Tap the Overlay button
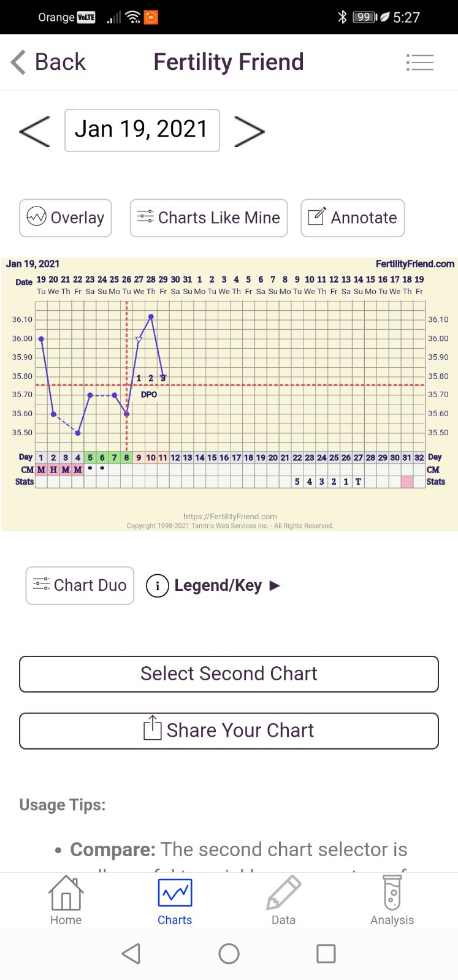The height and width of the screenshot is (980, 458). point(66,218)
